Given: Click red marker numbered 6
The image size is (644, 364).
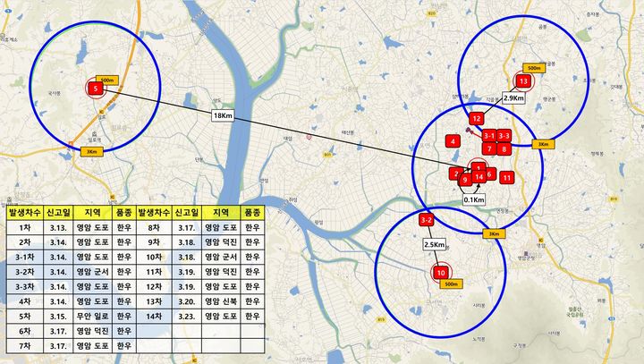Looking at the screenshot, I should 490,174.
